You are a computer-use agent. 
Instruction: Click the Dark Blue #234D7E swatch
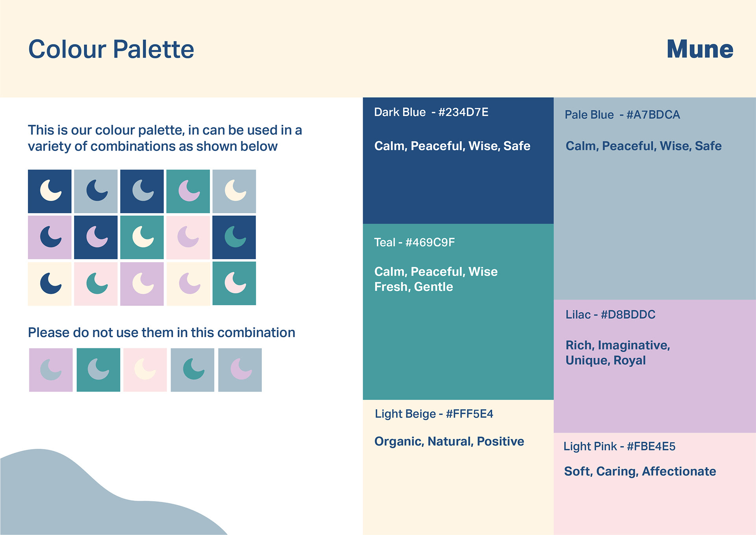458,161
